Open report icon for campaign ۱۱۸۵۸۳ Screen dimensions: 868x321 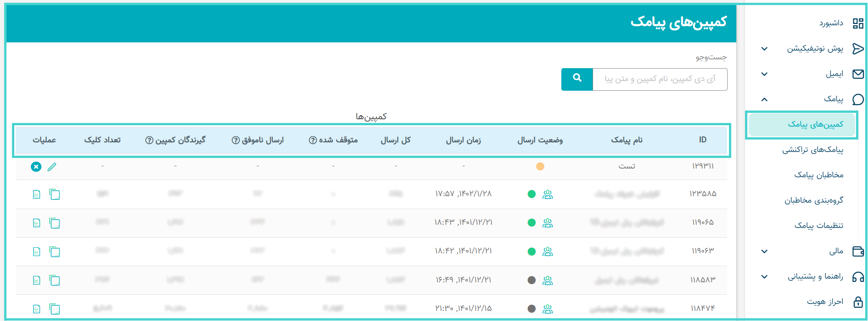(37, 280)
